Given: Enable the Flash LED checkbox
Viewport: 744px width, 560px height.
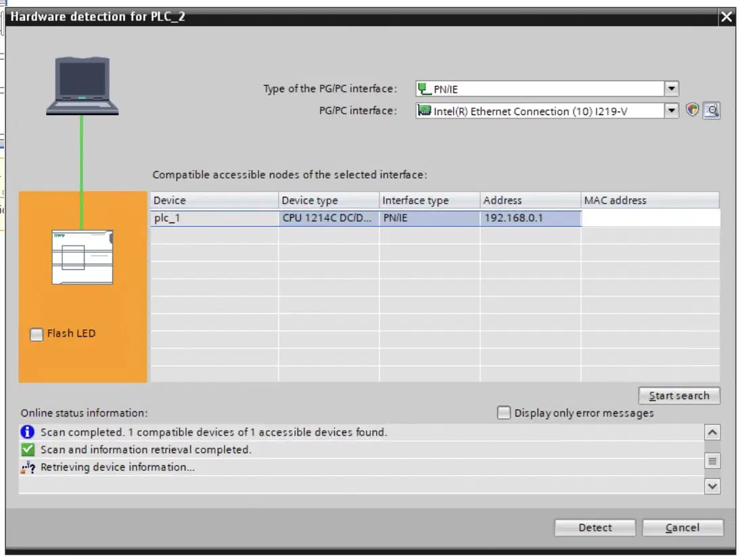Looking at the screenshot, I should (x=37, y=334).
